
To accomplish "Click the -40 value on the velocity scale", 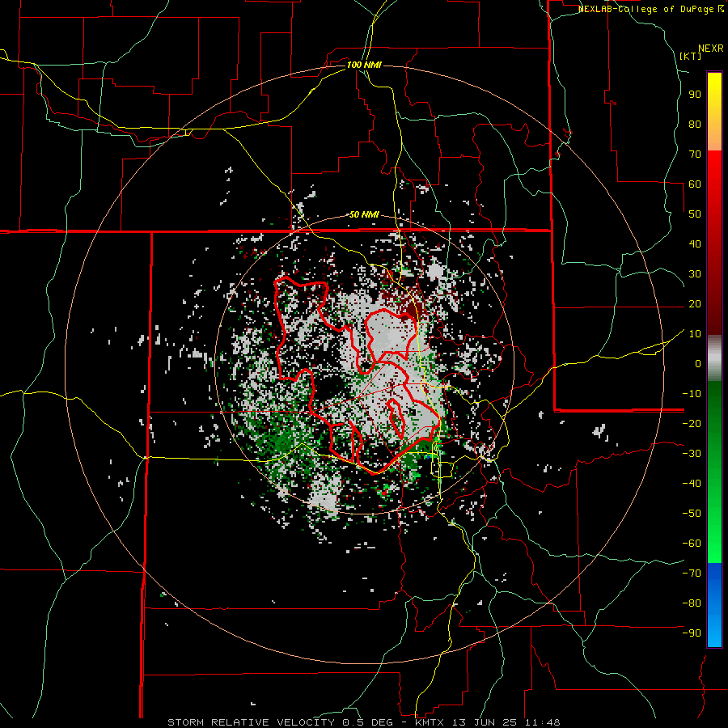I will (692, 484).
